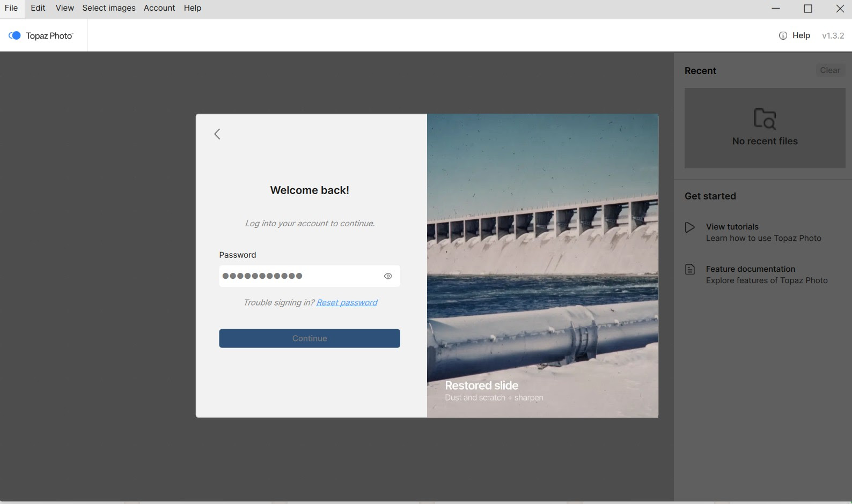Screen dimensions: 852x504
Task: Maximize the application window
Action: pos(808,9)
